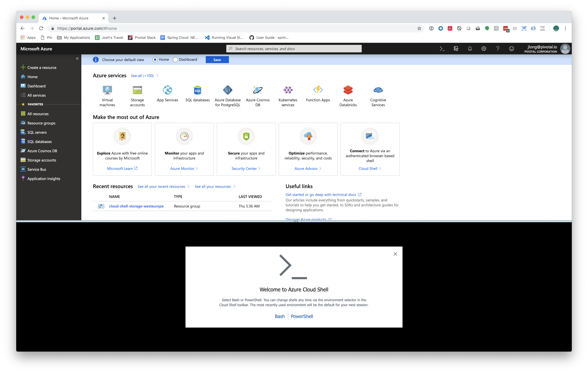Click the directory and subscription filter icon
Viewport: 588px width, 373px height.
pyautogui.click(x=456, y=49)
